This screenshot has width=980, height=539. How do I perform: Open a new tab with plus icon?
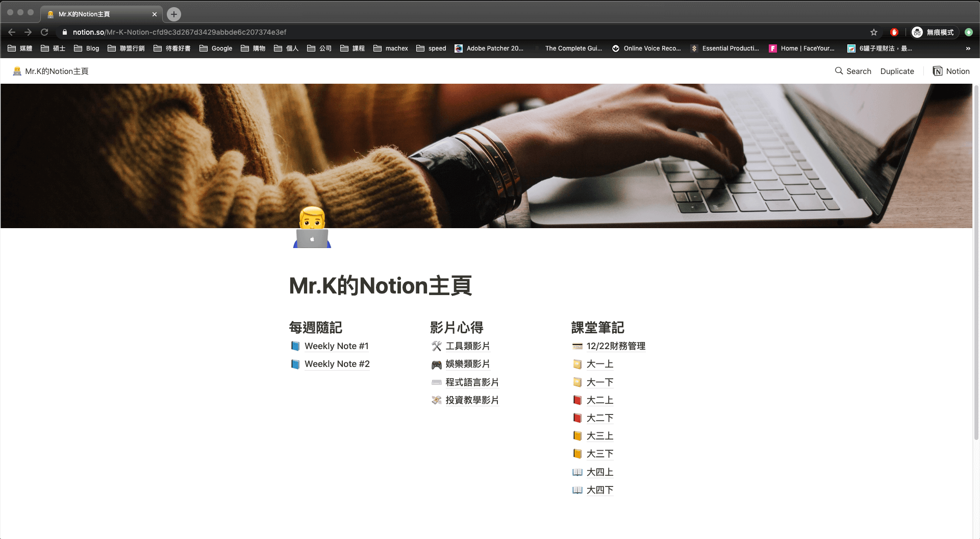174,14
